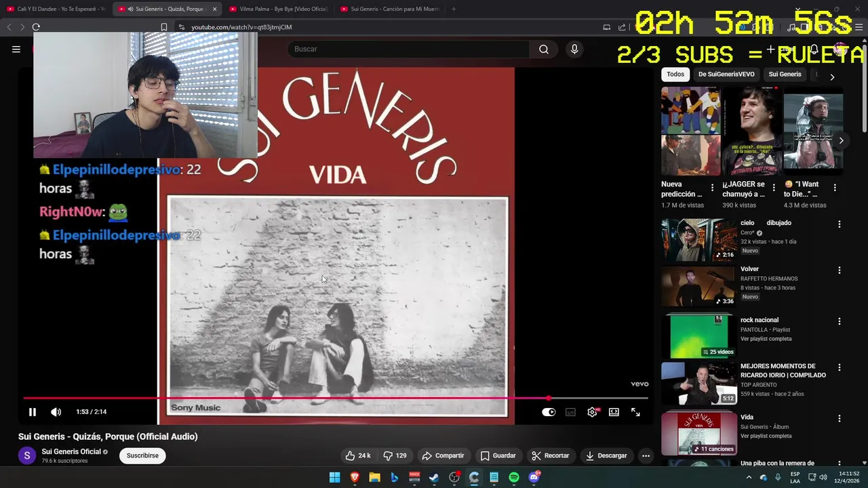This screenshot has height=488, width=868.
Task: Like the video with 24 k thumbs up
Action: coord(357,455)
